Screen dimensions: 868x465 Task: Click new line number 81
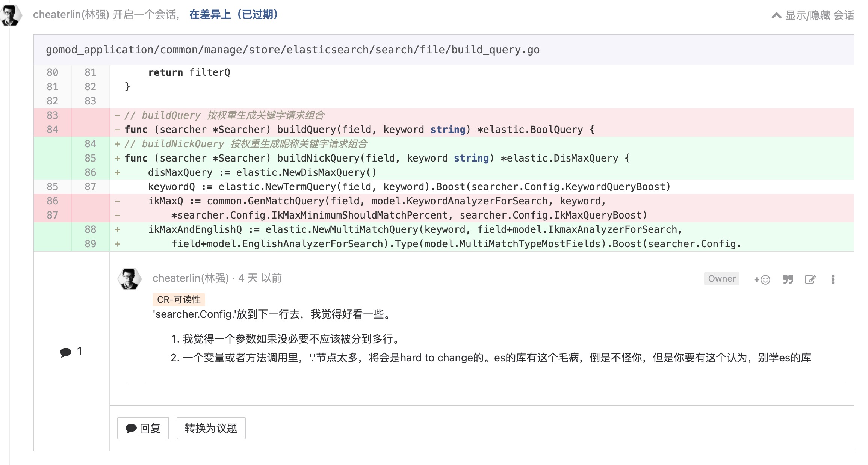[x=90, y=72]
